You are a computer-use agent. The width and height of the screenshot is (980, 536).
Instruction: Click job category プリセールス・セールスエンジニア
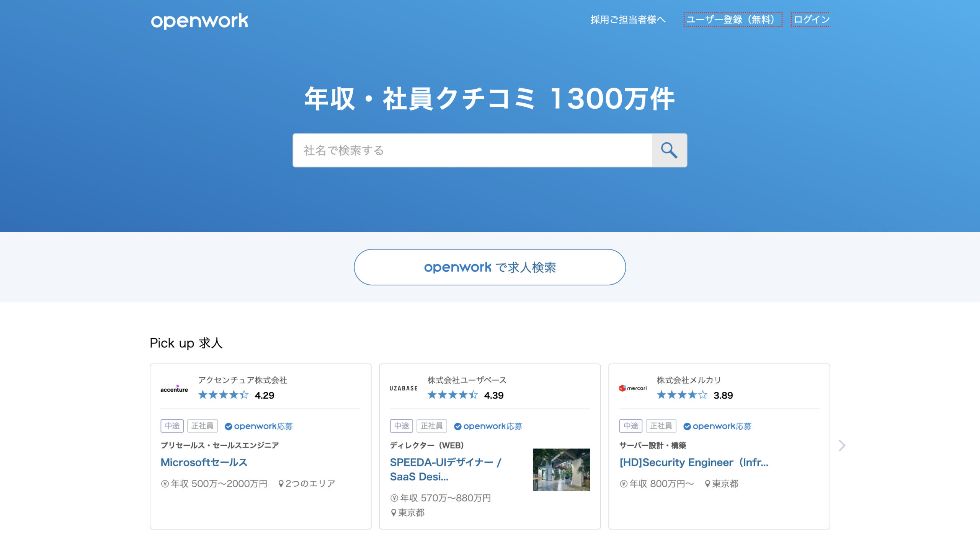click(220, 445)
